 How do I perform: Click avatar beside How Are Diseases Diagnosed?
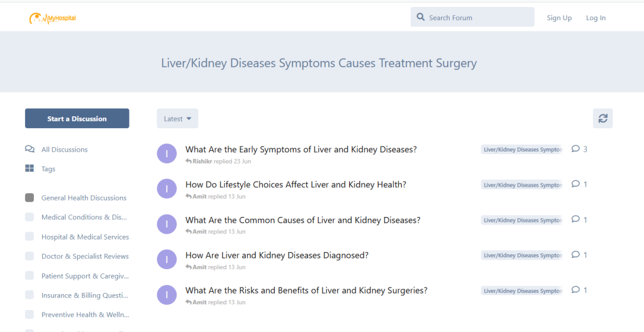(167, 259)
